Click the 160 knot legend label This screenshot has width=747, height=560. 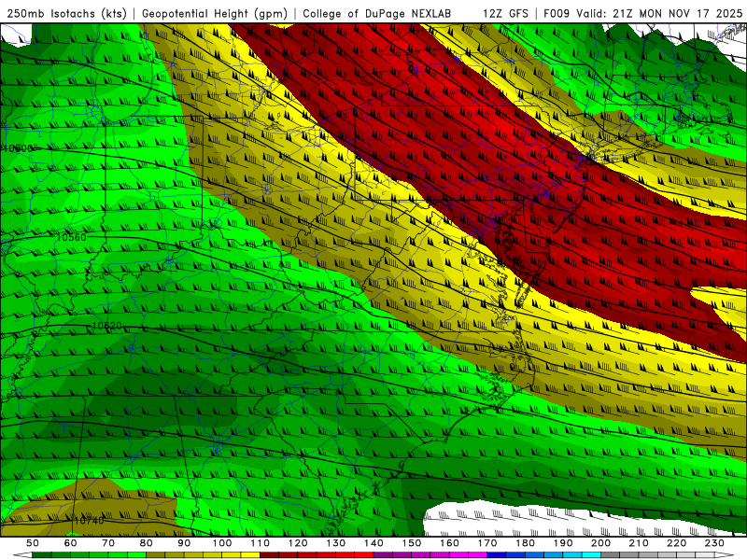449,543
